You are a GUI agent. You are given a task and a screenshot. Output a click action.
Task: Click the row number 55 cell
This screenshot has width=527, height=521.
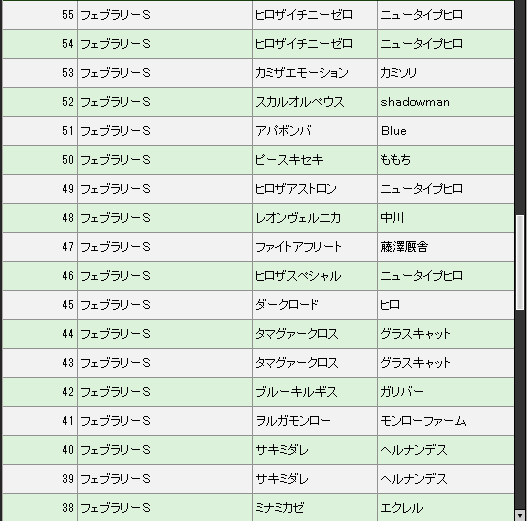click(40, 15)
